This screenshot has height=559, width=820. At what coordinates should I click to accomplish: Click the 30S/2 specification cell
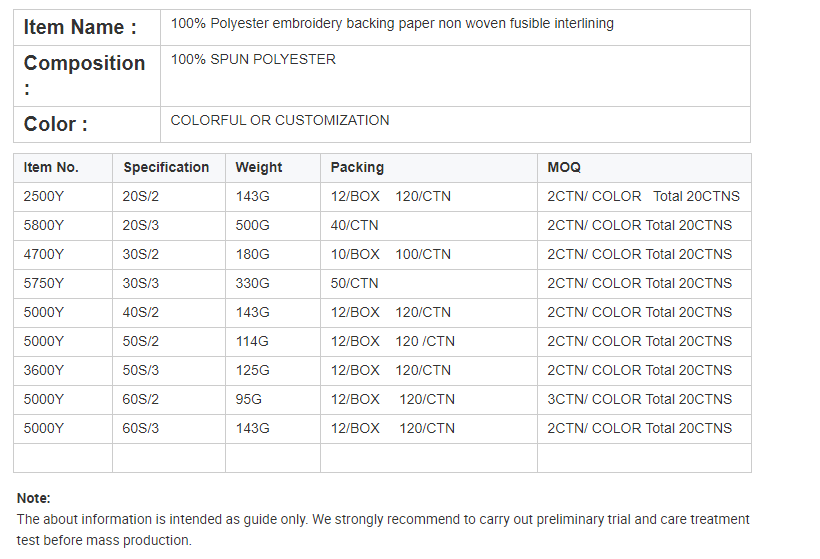click(x=141, y=254)
